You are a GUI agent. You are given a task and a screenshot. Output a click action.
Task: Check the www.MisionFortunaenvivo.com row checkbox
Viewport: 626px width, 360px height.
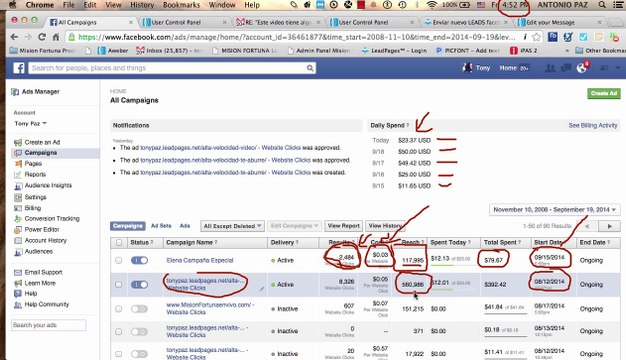119,309
